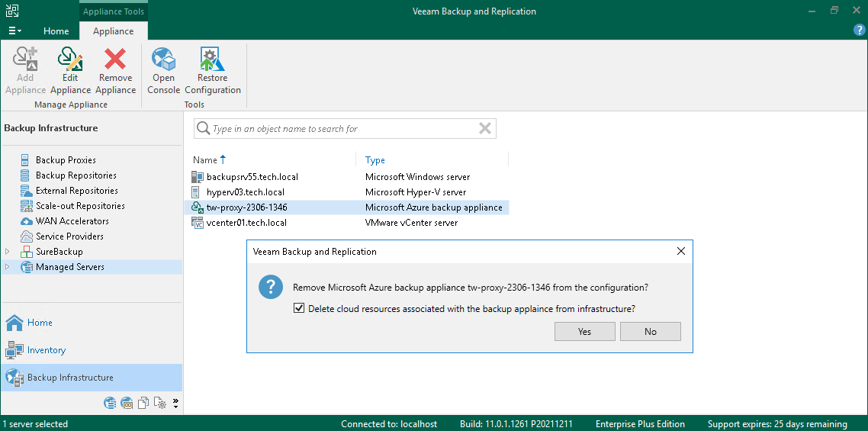Click the Hyper-V server icon beside hyperv03.tech.local
The image size is (868, 431).
(194, 192)
